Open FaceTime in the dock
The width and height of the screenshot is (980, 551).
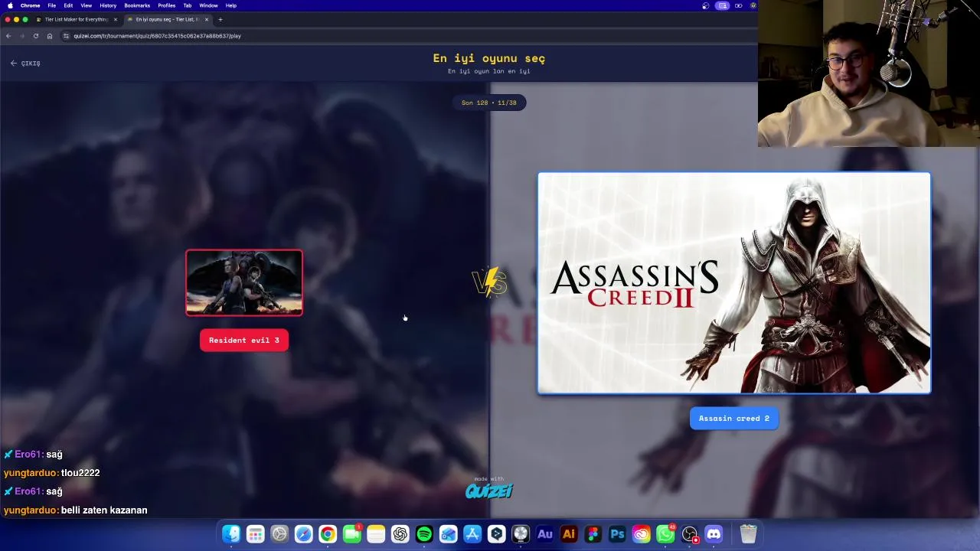coord(351,533)
